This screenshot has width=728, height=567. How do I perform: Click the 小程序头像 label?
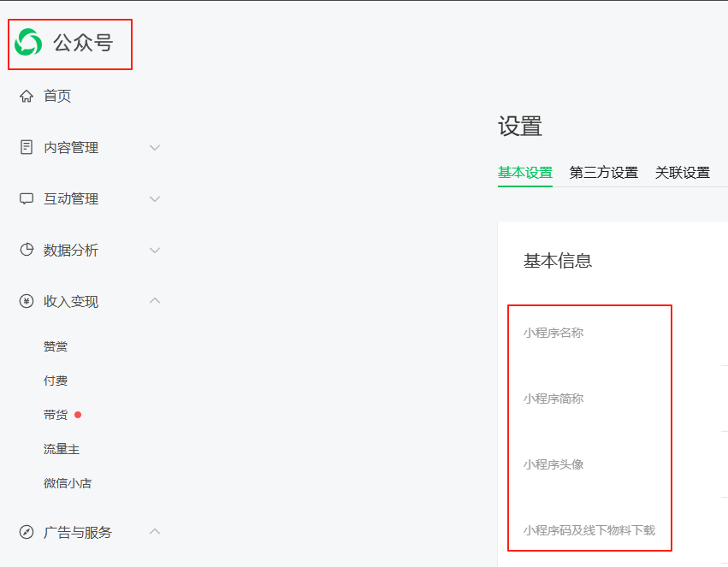(553, 464)
